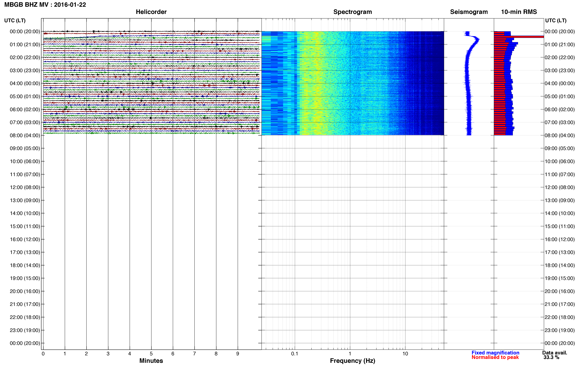Image resolution: width=588 pixels, height=368 pixels.
Task: Click the left '20:00 (16:00)' time label
Action: click(x=25, y=291)
